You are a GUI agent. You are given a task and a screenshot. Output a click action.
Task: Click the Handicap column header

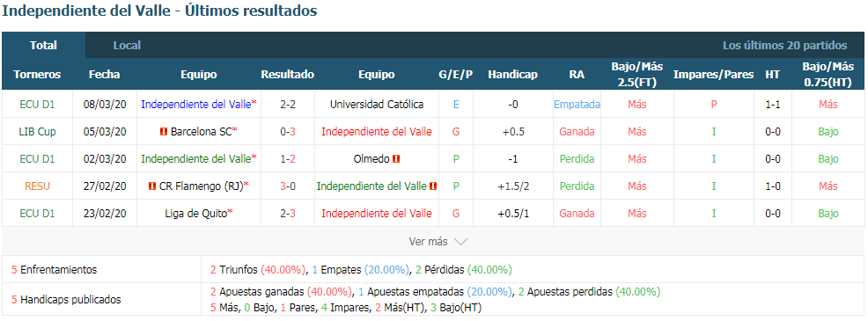[512, 75]
